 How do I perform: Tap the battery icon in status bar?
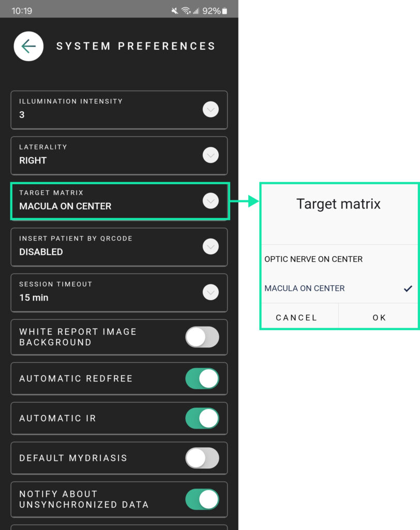[x=224, y=11]
